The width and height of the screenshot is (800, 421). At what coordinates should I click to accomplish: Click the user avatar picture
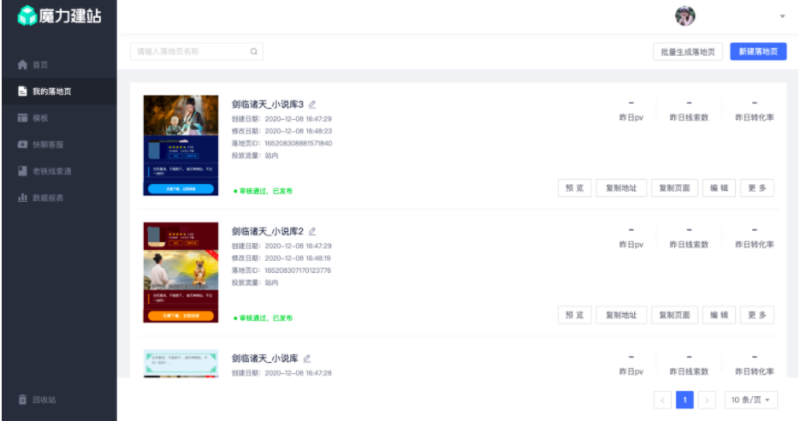(x=685, y=16)
